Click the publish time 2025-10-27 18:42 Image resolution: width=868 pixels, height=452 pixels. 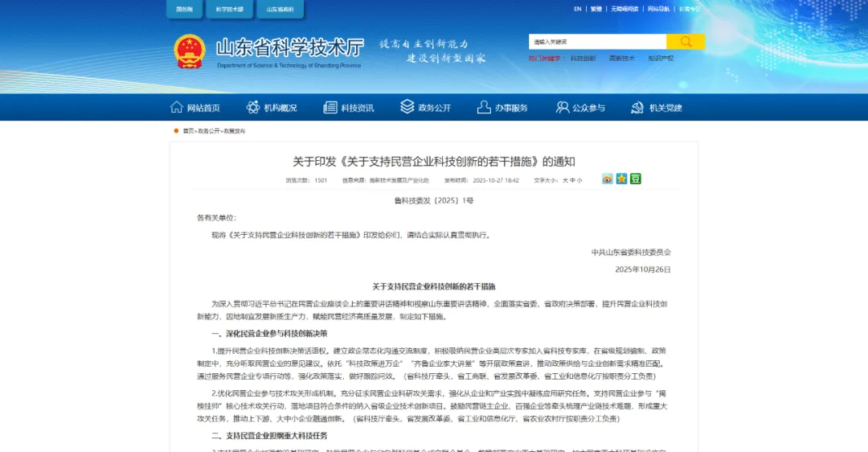495,181
